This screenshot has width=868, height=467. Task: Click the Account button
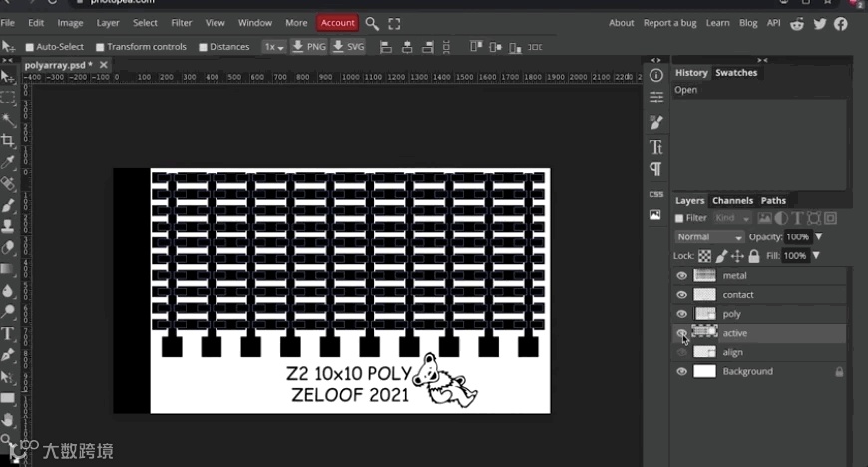pos(337,23)
